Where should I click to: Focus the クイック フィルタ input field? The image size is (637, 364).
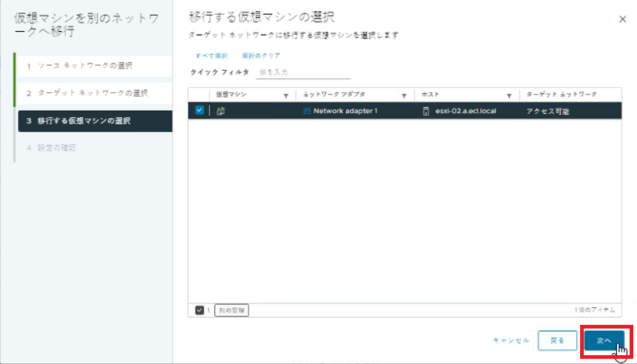click(303, 72)
